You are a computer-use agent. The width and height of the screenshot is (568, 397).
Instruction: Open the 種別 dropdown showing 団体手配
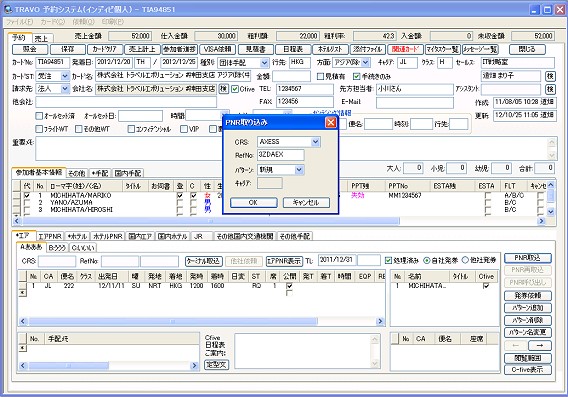(x=264, y=63)
